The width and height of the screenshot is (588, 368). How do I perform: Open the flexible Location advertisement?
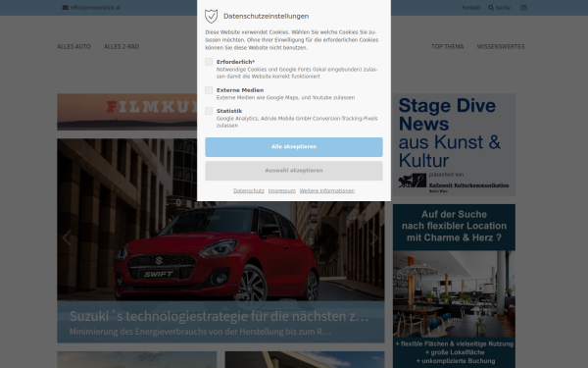[x=454, y=287]
